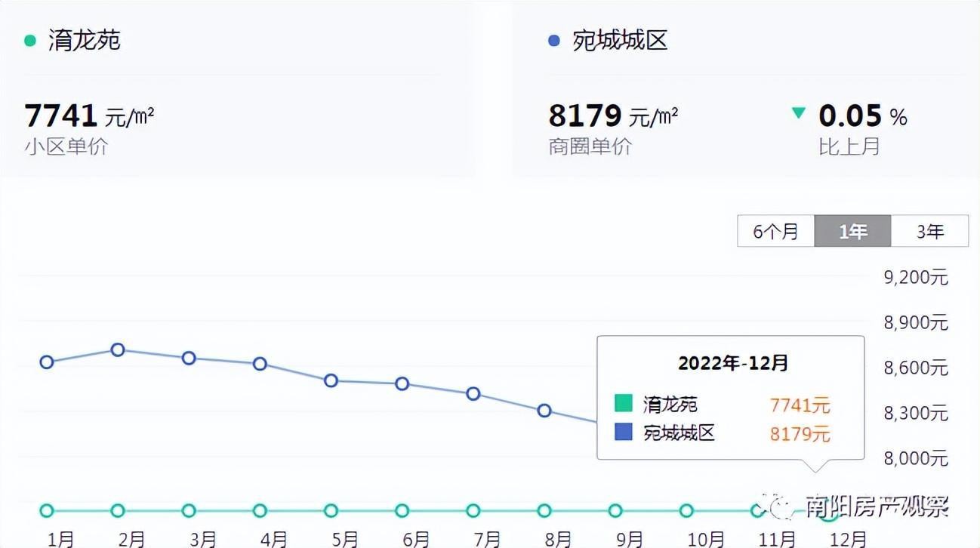980x548 pixels.
Task: Click green 淯龙苑 point at 1月
Action: click(47, 510)
